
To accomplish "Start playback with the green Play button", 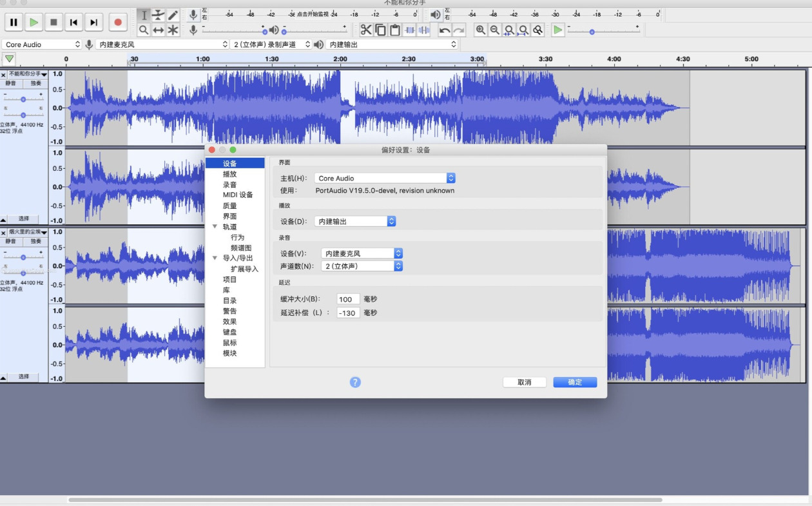I will point(34,23).
